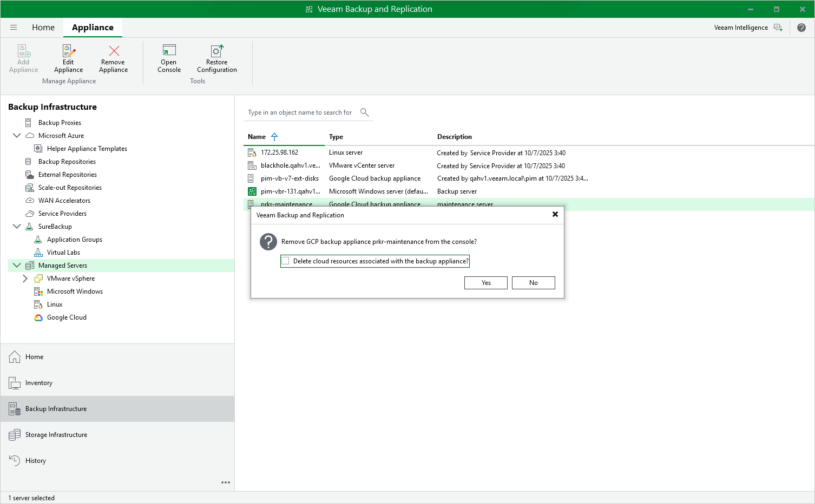Viewport: 815px width, 504px height.
Task: Click the Description column header
Action: coord(455,137)
